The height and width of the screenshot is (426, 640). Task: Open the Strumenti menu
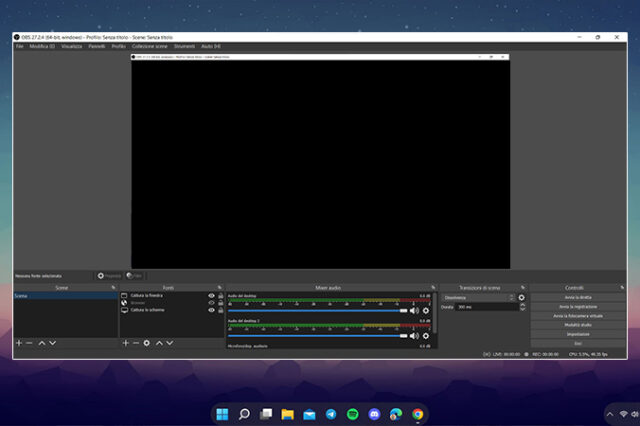184,46
